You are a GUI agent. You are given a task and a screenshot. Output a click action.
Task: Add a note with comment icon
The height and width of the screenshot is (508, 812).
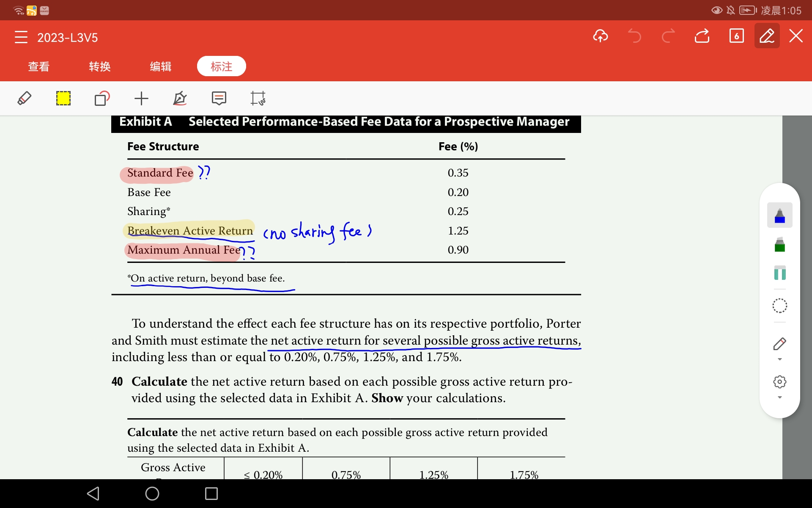[x=219, y=98]
